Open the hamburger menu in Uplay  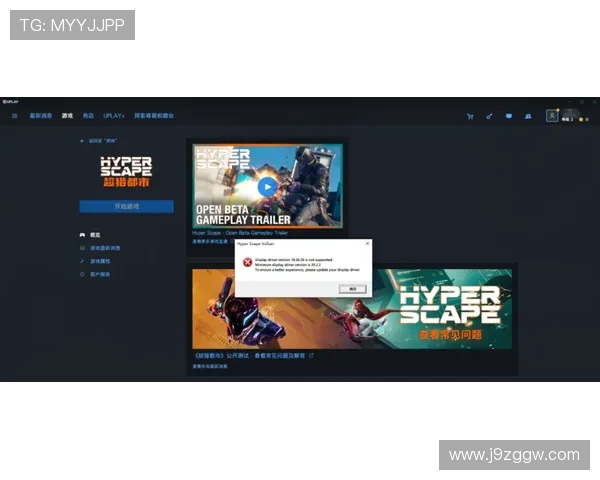tap(15, 116)
